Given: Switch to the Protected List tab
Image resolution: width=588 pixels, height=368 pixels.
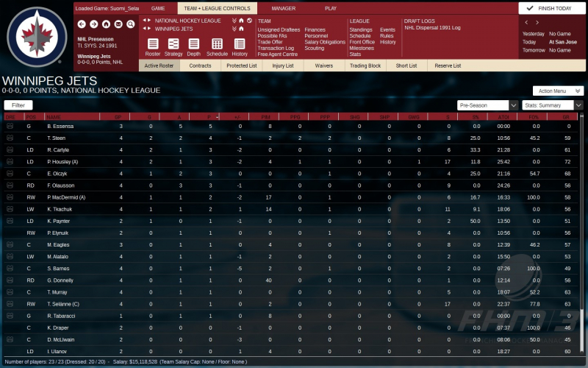Looking at the screenshot, I should click(x=242, y=66).
